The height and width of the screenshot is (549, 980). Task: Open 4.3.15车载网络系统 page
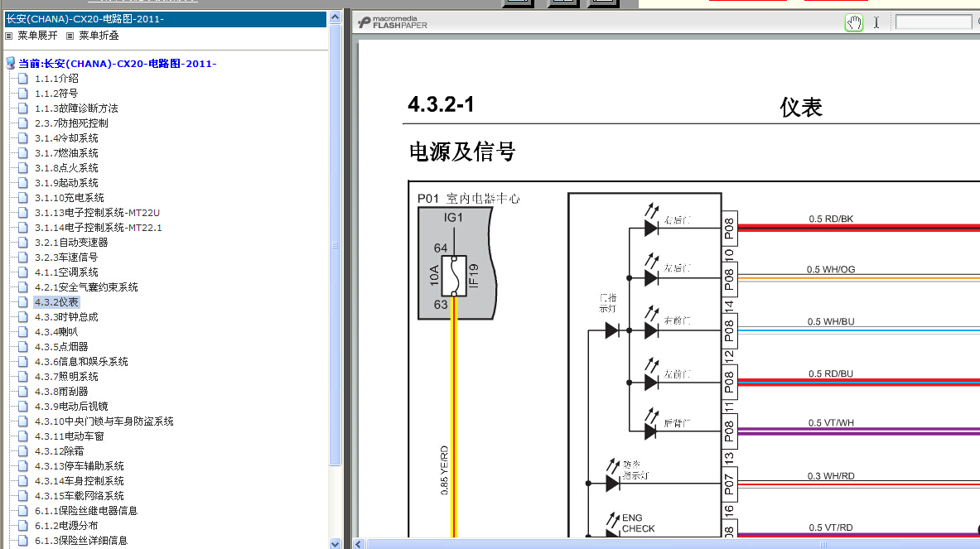point(80,496)
